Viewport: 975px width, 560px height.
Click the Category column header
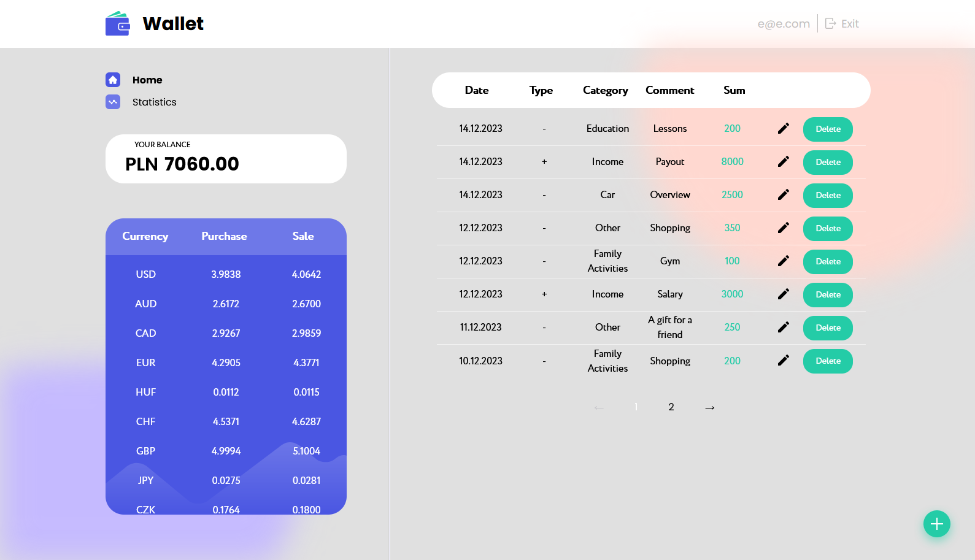(606, 90)
